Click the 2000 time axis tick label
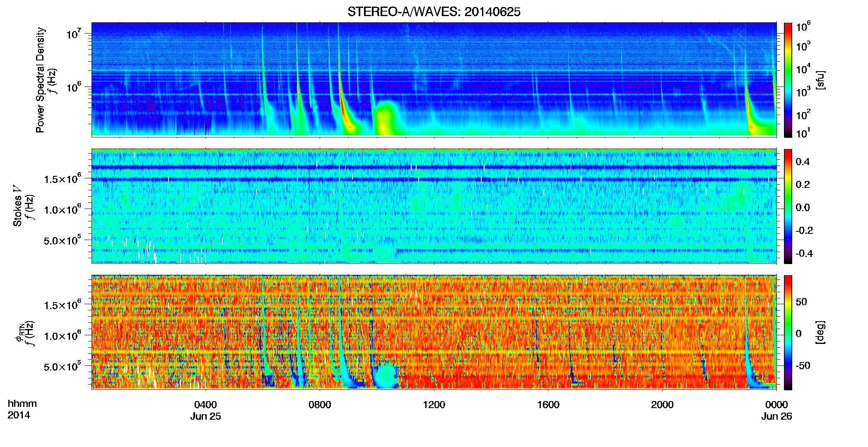The image size is (868, 447). click(x=662, y=405)
